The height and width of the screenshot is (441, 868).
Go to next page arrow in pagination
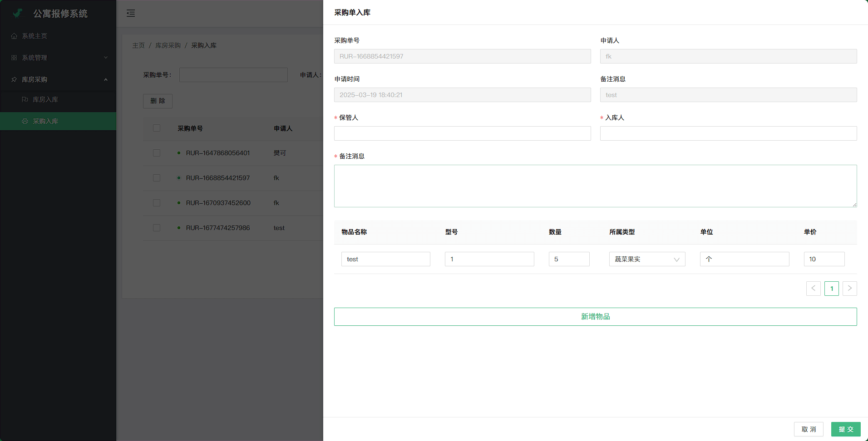point(849,289)
